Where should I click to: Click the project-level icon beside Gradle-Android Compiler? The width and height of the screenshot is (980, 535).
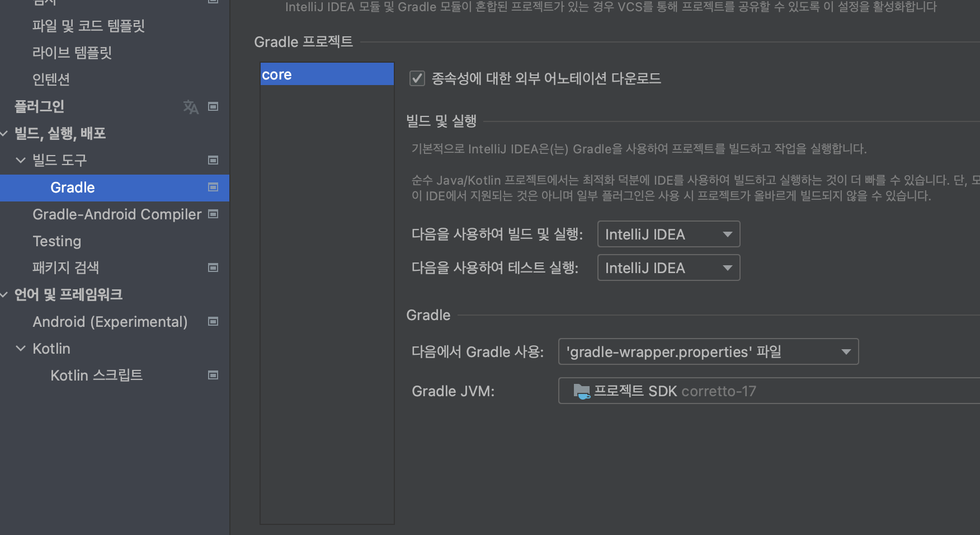[x=213, y=214]
